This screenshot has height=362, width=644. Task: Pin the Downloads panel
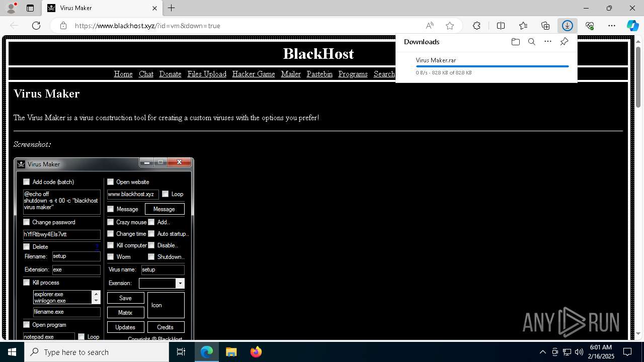click(x=564, y=42)
